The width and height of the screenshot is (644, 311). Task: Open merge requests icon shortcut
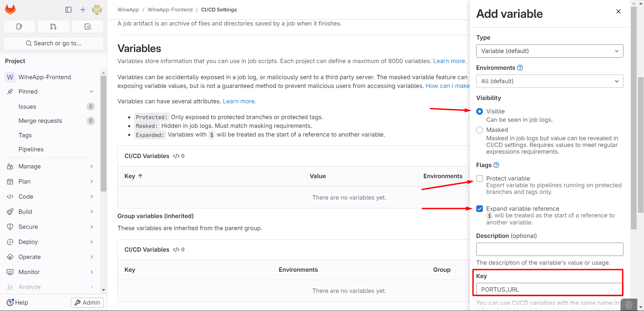point(53,27)
